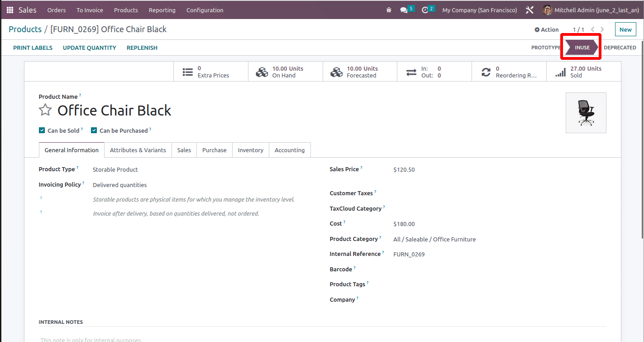This screenshot has height=342, width=644.
Task: Uncheck the Can be Sold checkbox
Action: pos(42,130)
